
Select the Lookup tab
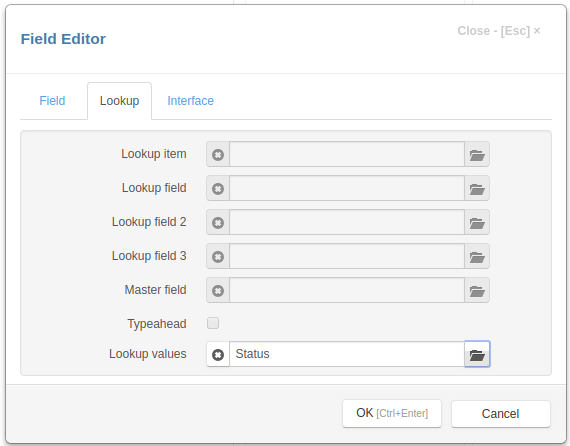point(119,101)
